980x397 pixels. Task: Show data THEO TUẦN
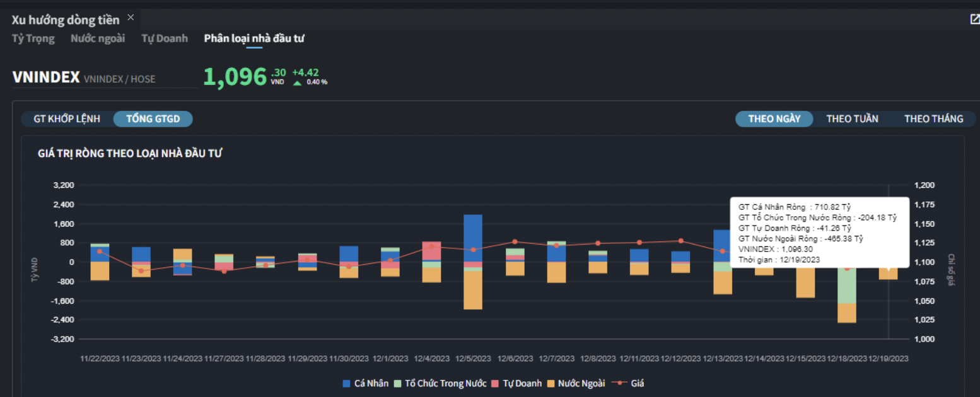852,118
